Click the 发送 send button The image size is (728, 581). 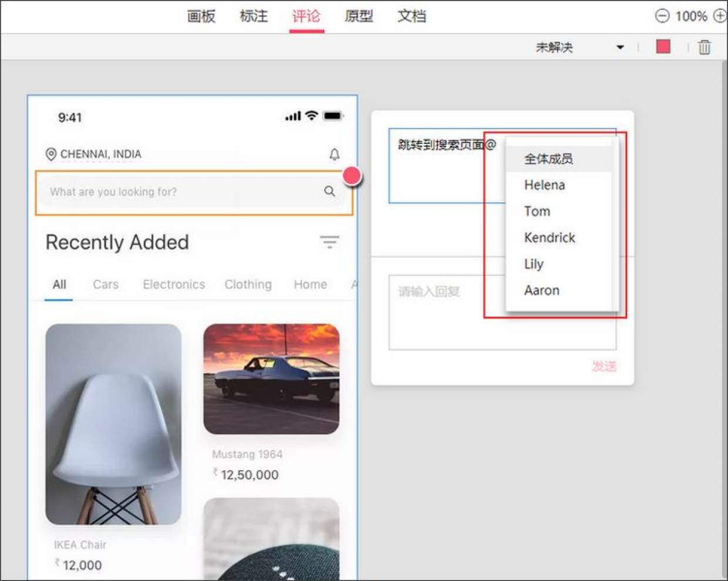(604, 366)
